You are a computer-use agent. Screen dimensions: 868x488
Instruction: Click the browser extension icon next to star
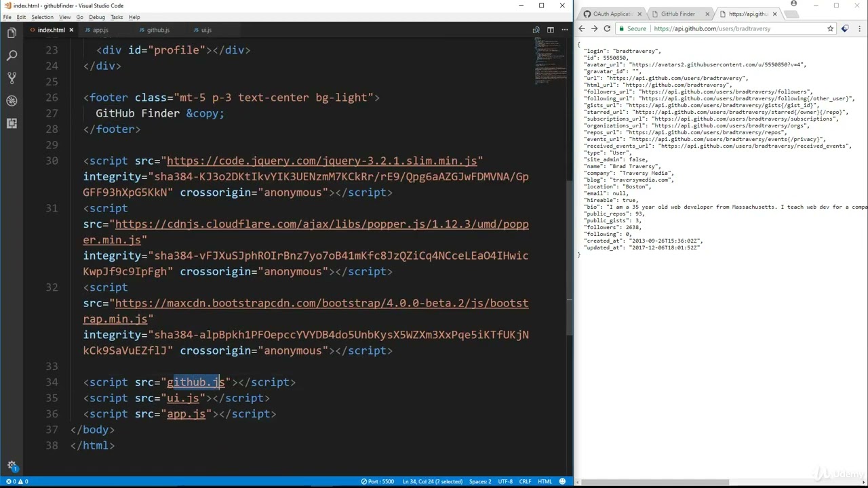[844, 28]
